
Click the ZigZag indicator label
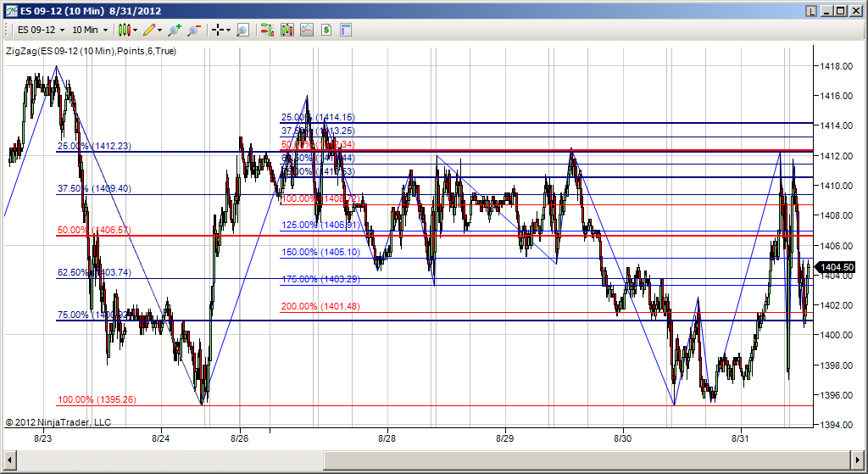[x=92, y=51]
